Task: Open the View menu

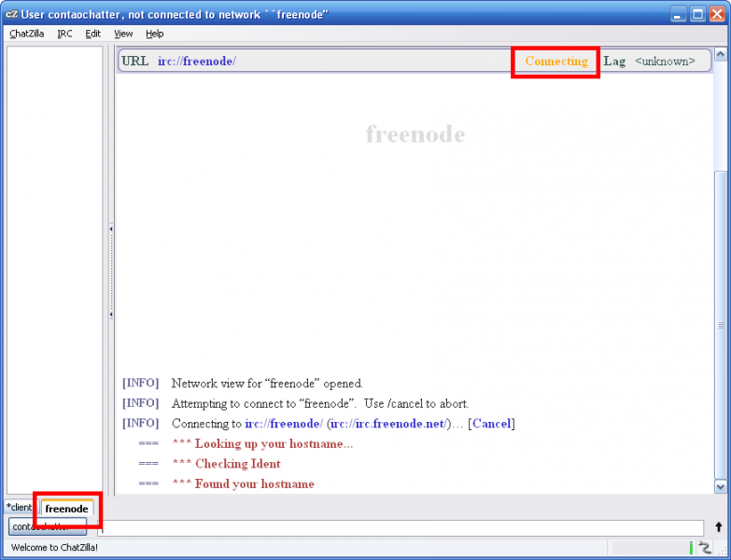Action: [123, 34]
